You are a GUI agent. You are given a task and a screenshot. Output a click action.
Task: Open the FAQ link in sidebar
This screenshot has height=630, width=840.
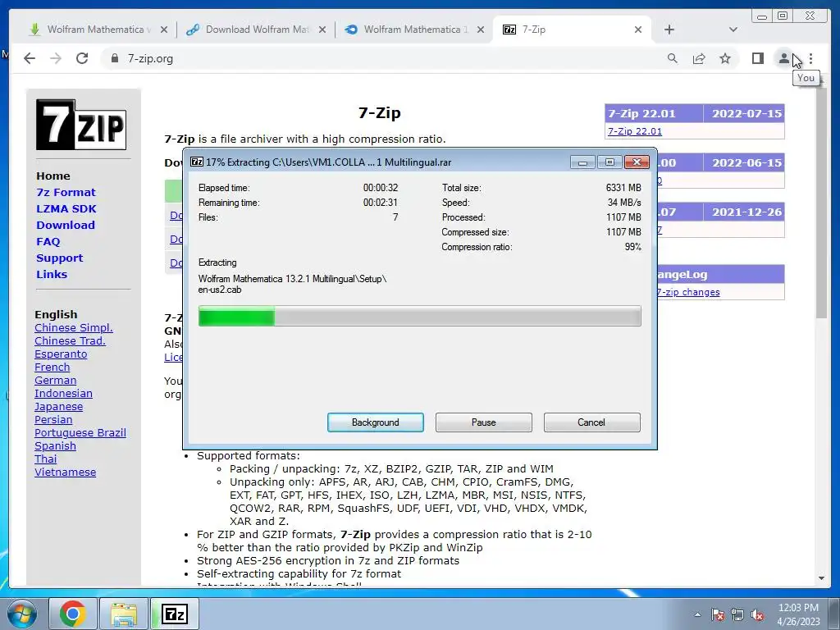pos(48,242)
